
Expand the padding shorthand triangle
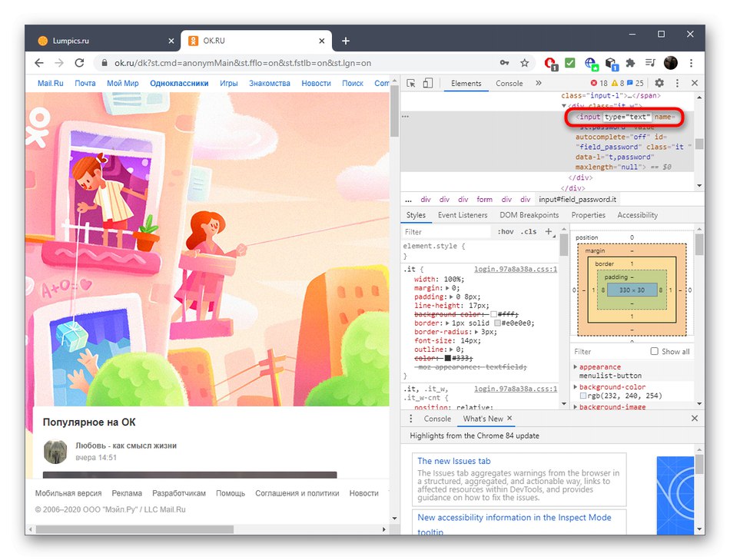pyautogui.click(x=452, y=297)
